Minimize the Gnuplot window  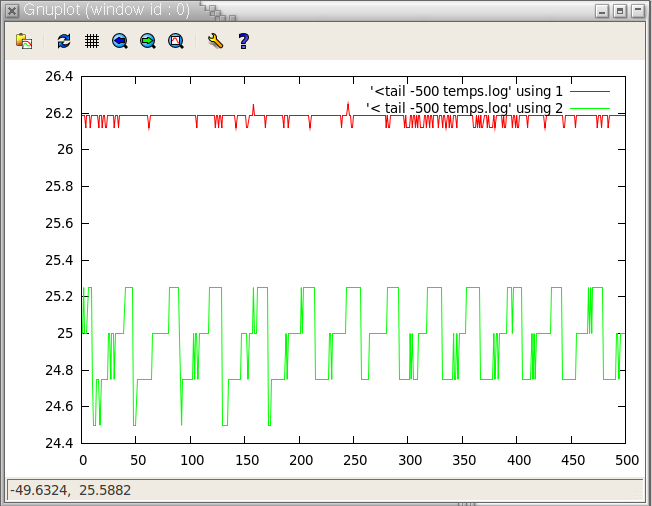click(602, 11)
